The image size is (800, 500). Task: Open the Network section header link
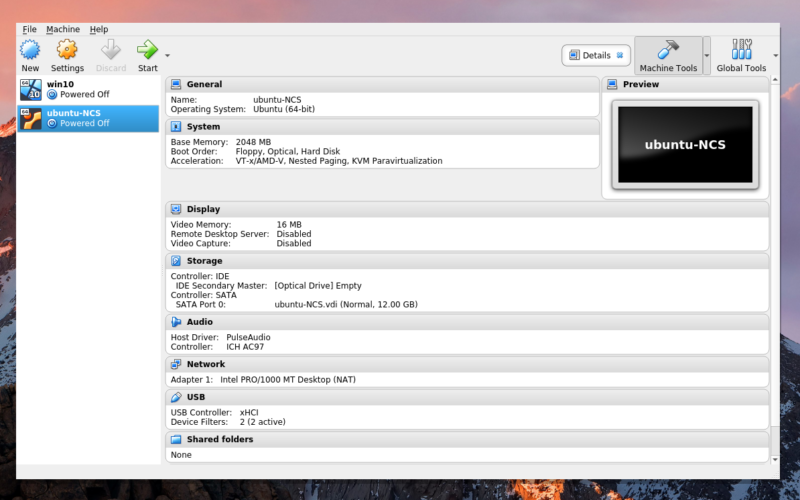[x=206, y=364]
